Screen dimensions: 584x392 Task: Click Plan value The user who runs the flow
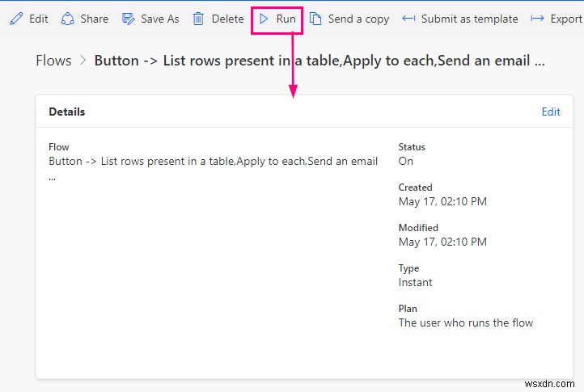pyautogui.click(x=466, y=322)
